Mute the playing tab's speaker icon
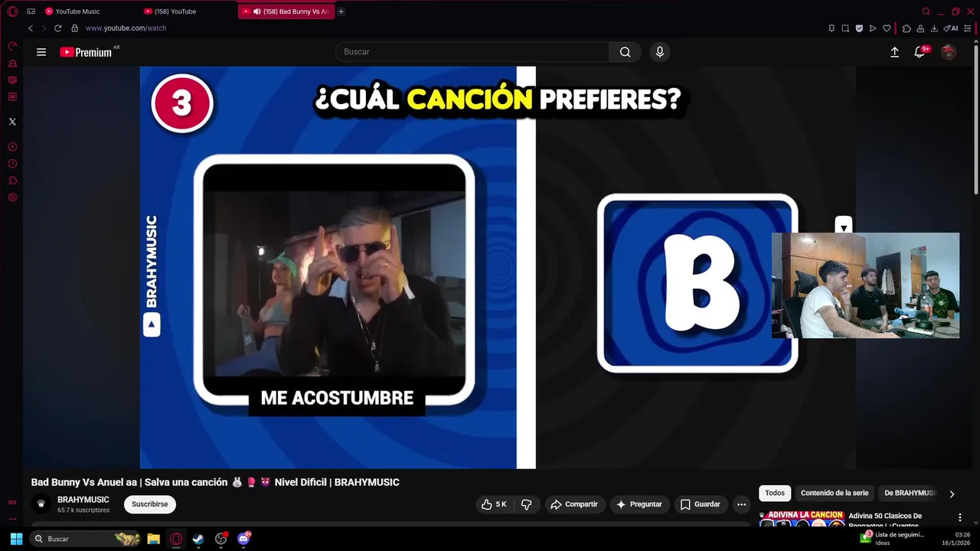Screen dimensions: 980x551 256,11
